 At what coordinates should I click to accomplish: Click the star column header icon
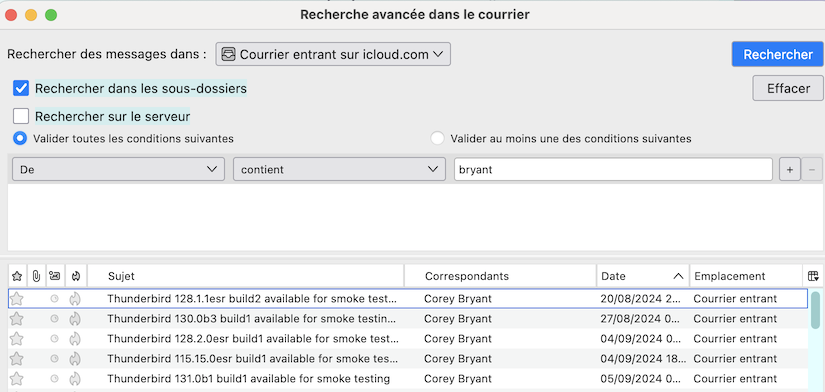tap(17, 276)
